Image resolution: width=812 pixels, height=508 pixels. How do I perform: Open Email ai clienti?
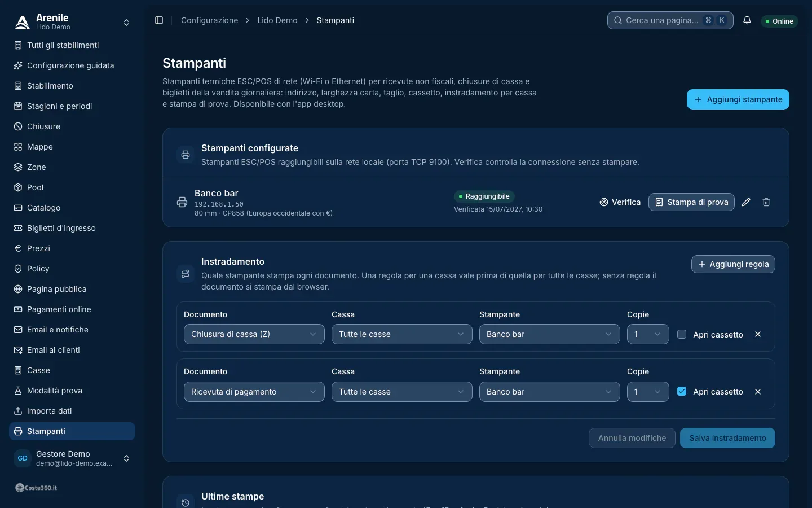point(72,350)
